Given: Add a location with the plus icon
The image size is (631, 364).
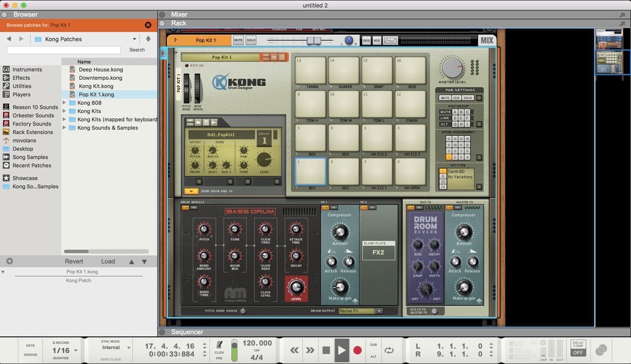Looking at the screenshot, I should 10,261.
